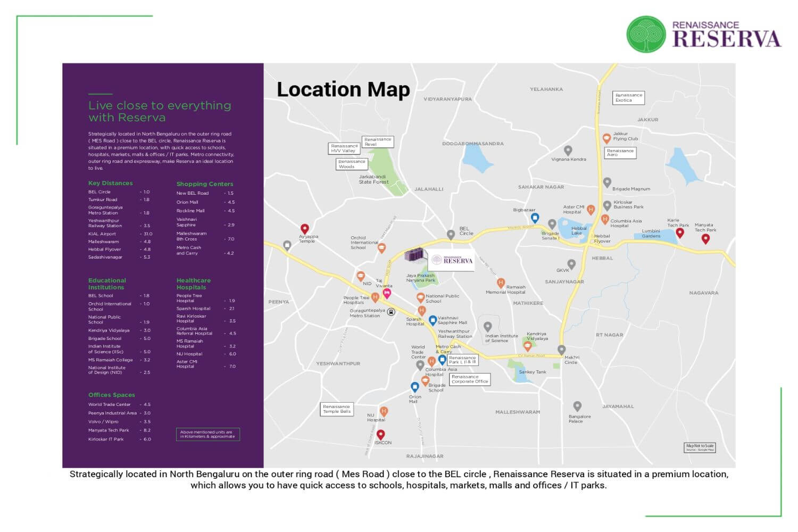
Task: Click the Renaissance Woods label box
Action: [x=352, y=164]
